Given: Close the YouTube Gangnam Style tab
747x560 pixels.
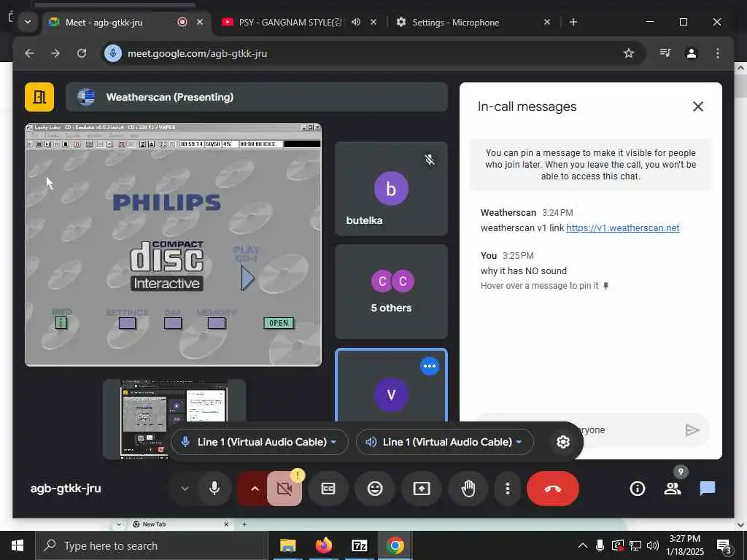Looking at the screenshot, I should (373, 22).
